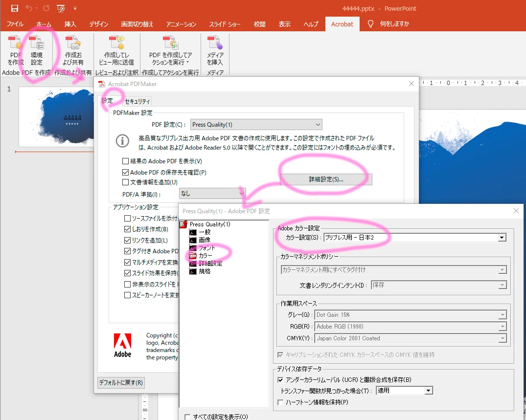The height and width of the screenshot is (420, 526).
Task: Enable スピーカーノートを変換 checkbox
Action: click(128, 295)
